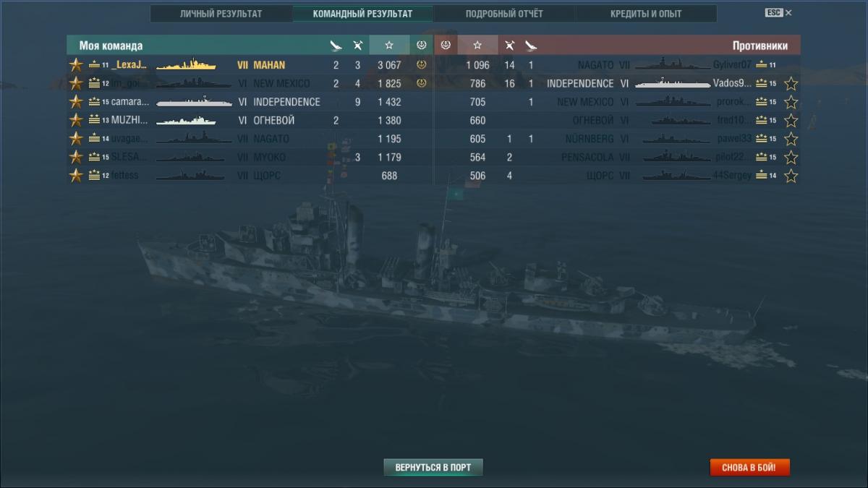Switch to Подробный отчёт tab
The image size is (868, 488).
click(x=504, y=14)
